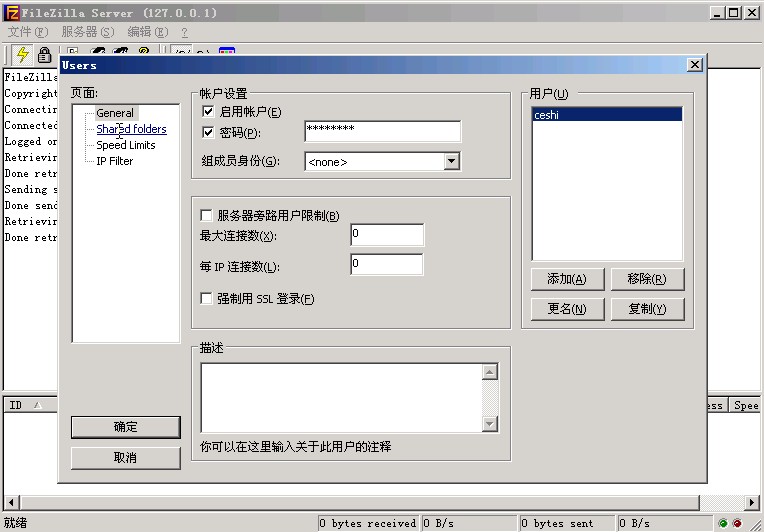Viewport: 764px width, 532px height.
Task: Click main window horizontal scrollbar left arrow
Action: [x=11, y=502]
